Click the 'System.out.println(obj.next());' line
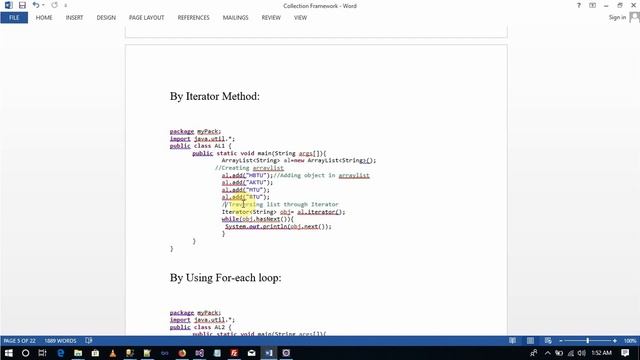Image resolution: width=640 pixels, height=360 pixels. [x=278, y=227]
